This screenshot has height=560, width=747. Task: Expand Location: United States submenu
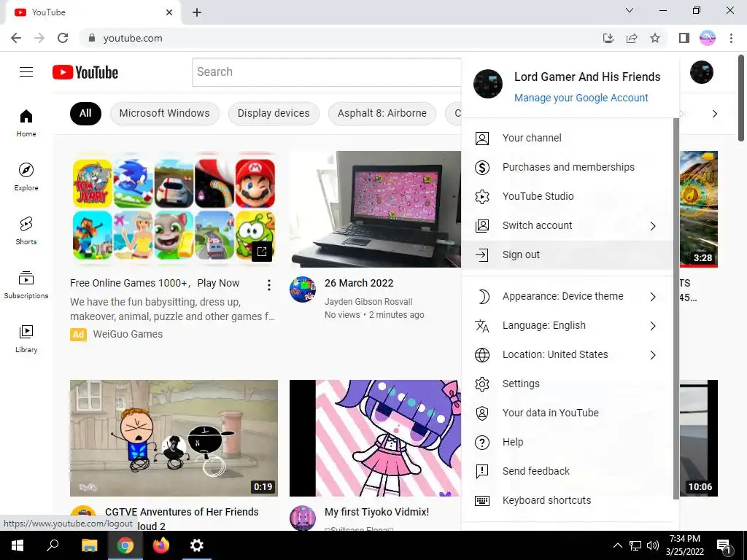566,355
